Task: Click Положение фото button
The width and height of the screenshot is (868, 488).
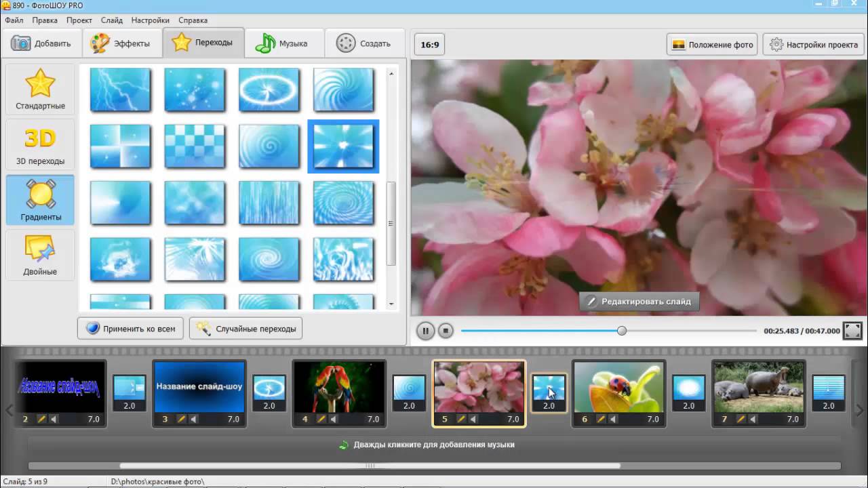Action: click(x=712, y=45)
